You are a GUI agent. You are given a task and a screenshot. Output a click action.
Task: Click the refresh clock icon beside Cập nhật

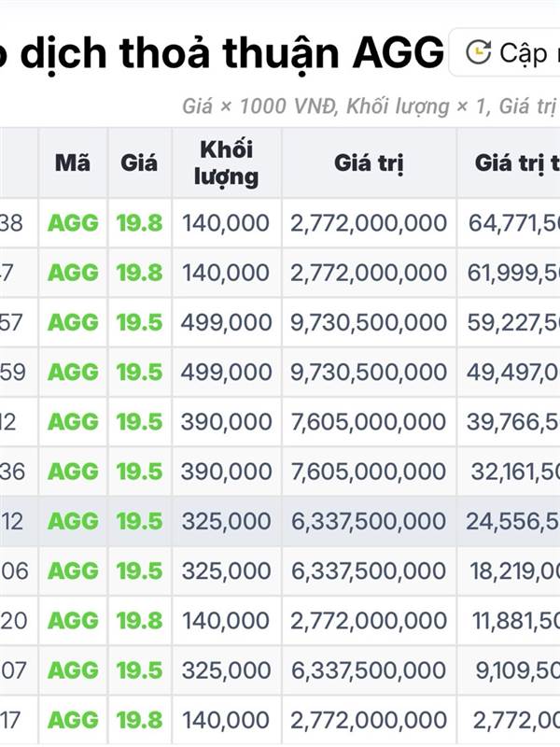[x=478, y=52]
